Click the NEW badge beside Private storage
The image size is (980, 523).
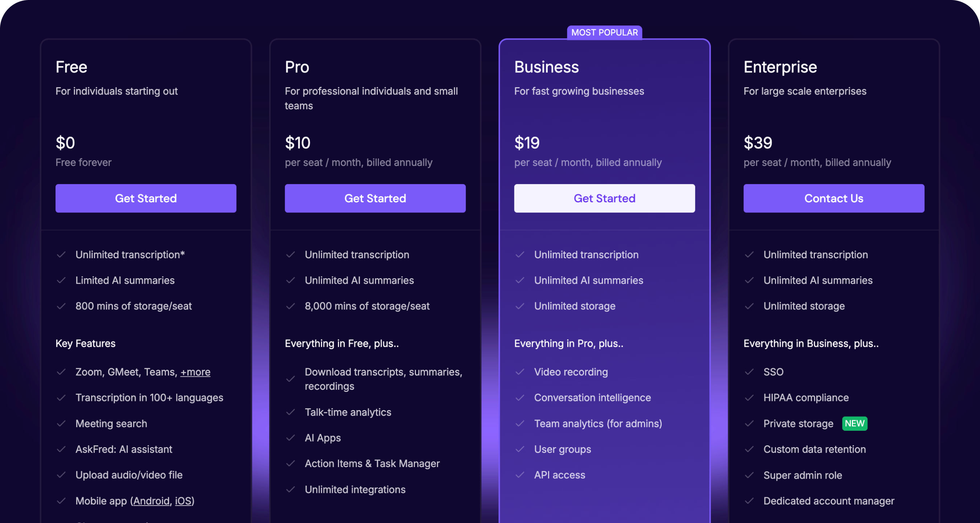click(854, 423)
